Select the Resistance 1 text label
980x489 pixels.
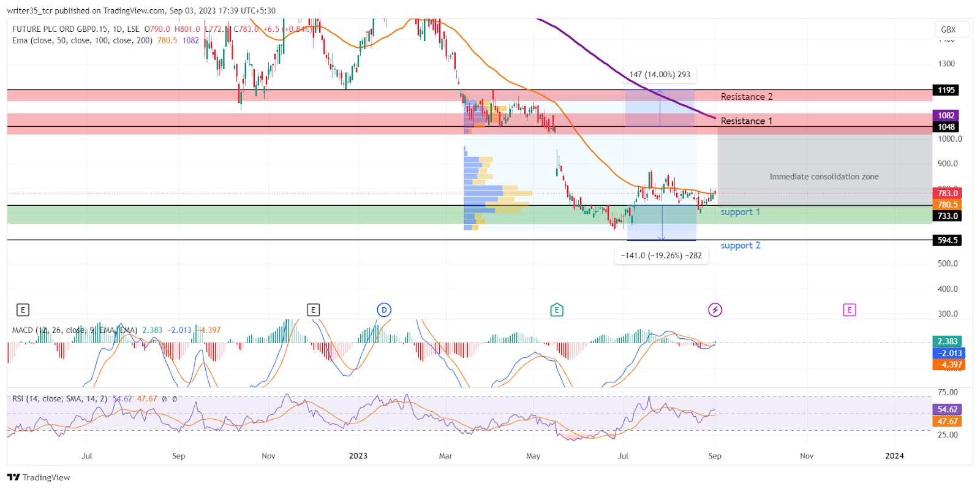746,121
